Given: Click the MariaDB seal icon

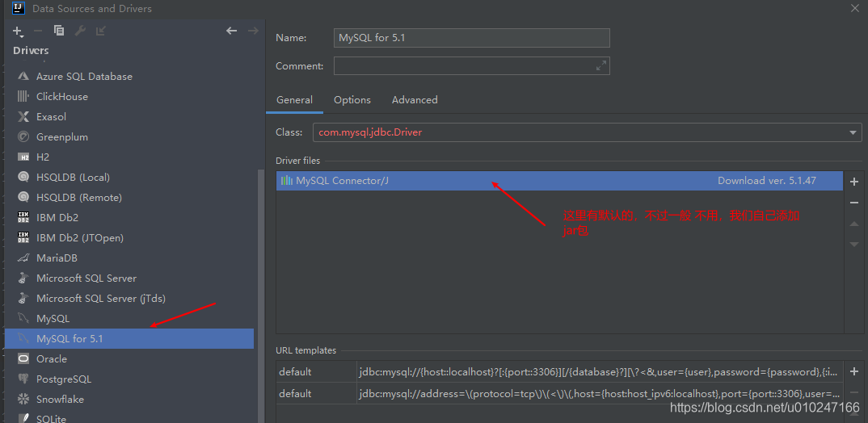Looking at the screenshot, I should coord(23,258).
